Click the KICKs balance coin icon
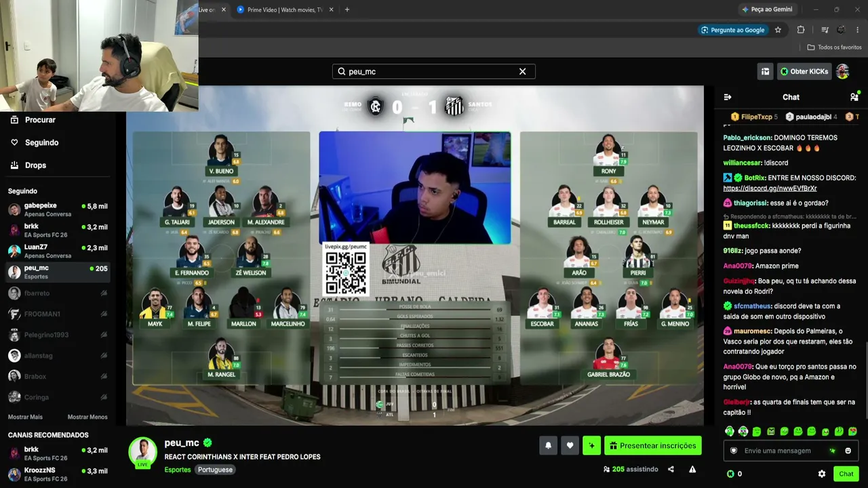 pos(730,474)
